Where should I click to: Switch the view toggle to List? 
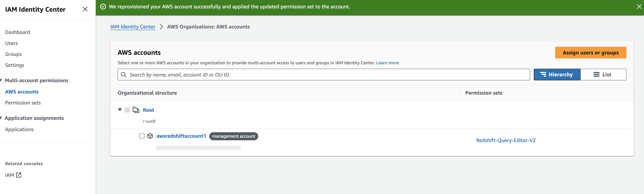tap(603, 75)
